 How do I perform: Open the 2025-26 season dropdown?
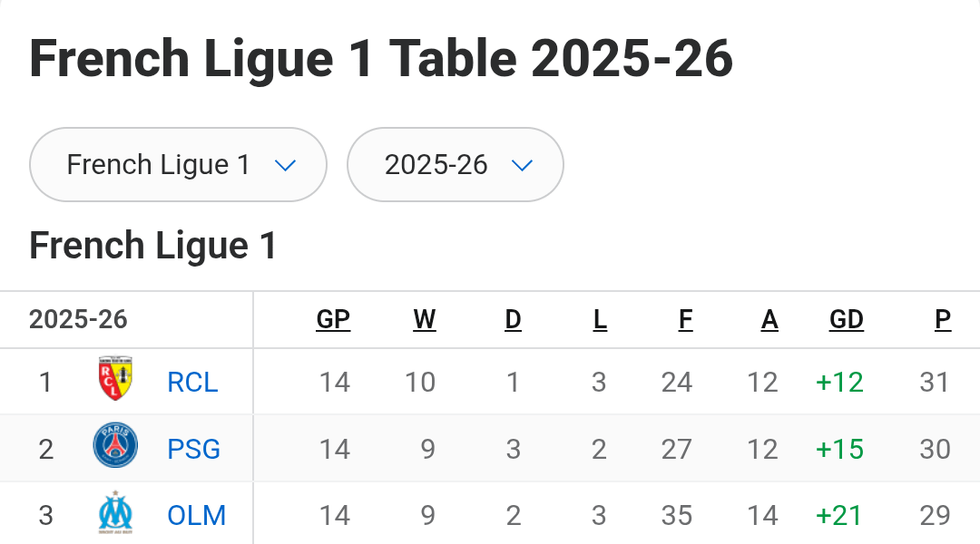456,165
